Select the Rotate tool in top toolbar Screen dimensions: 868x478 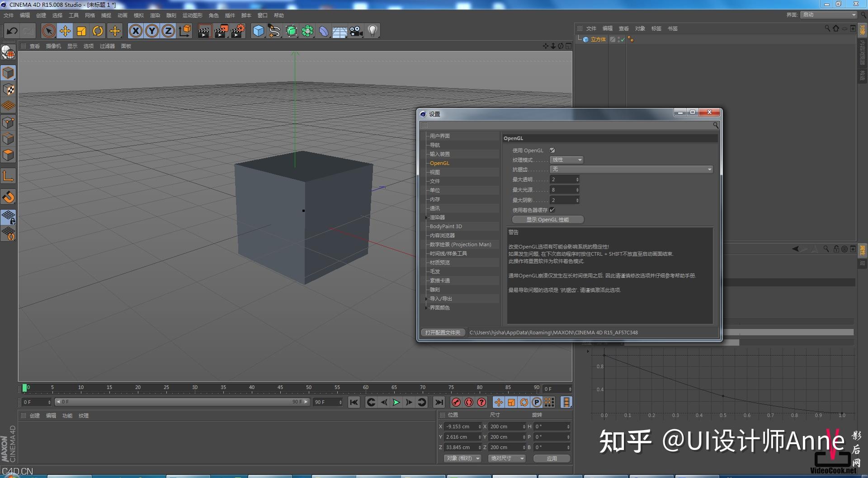click(x=98, y=31)
